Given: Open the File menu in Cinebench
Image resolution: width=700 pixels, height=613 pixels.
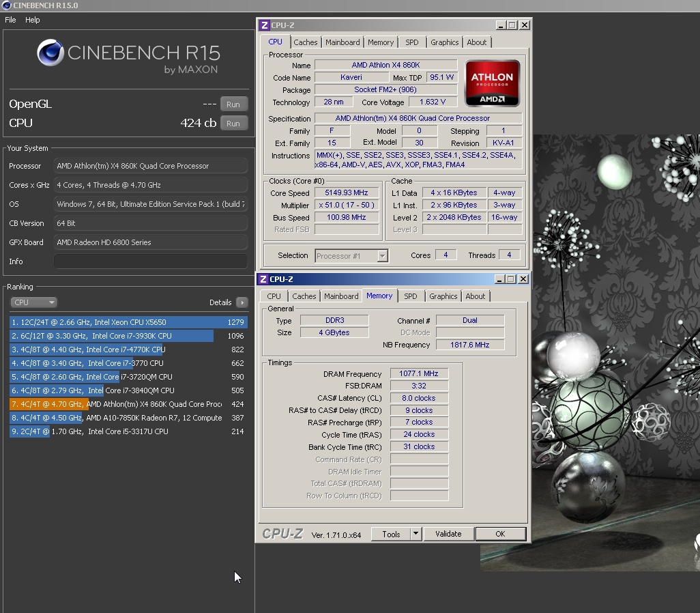Looking at the screenshot, I should point(10,20).
